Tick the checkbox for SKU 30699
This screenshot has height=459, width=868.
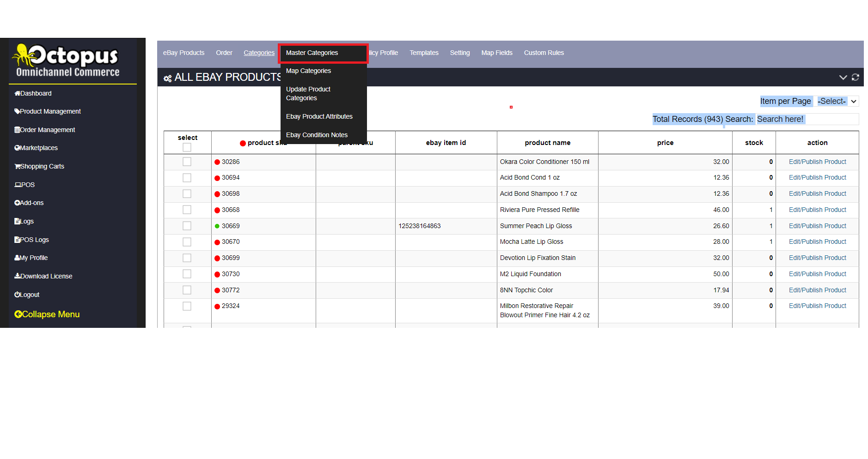click(187, 258)
